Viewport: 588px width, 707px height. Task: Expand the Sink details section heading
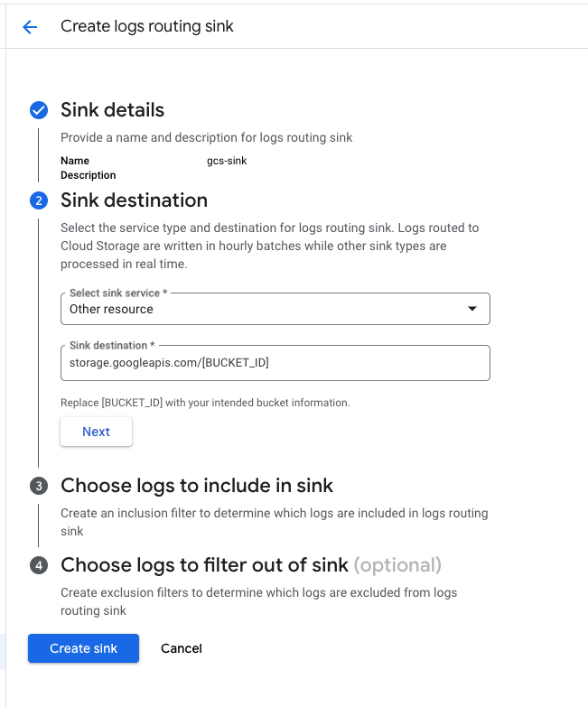tap(112, 110)
